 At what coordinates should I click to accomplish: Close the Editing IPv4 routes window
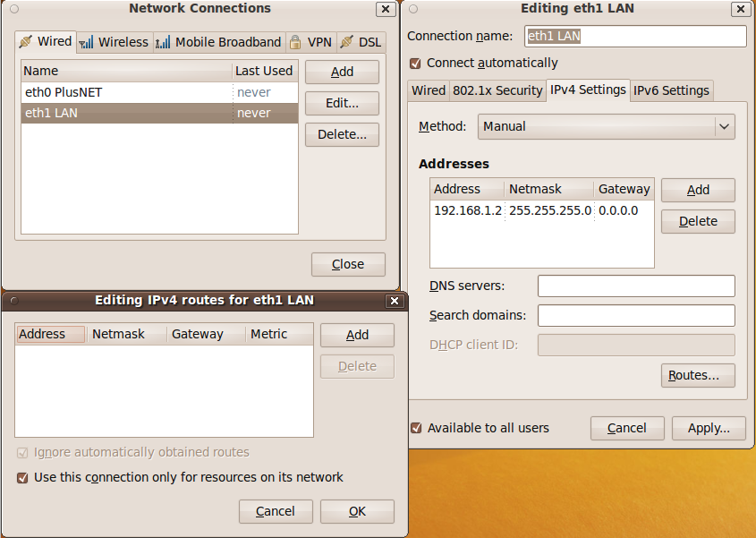pyautogui.click(x=395, y=301)
